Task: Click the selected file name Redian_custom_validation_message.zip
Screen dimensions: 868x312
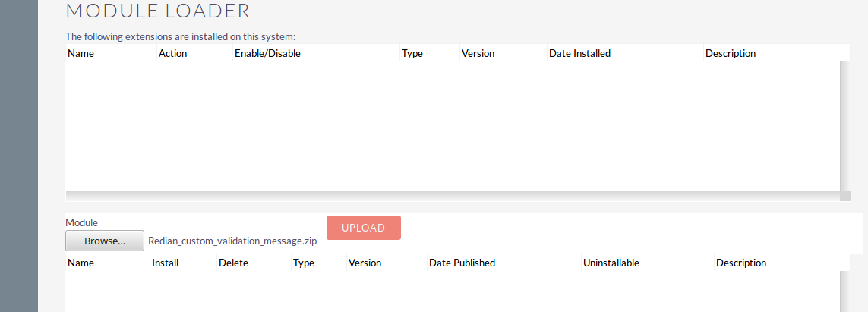Action: [x=232, y=241]
